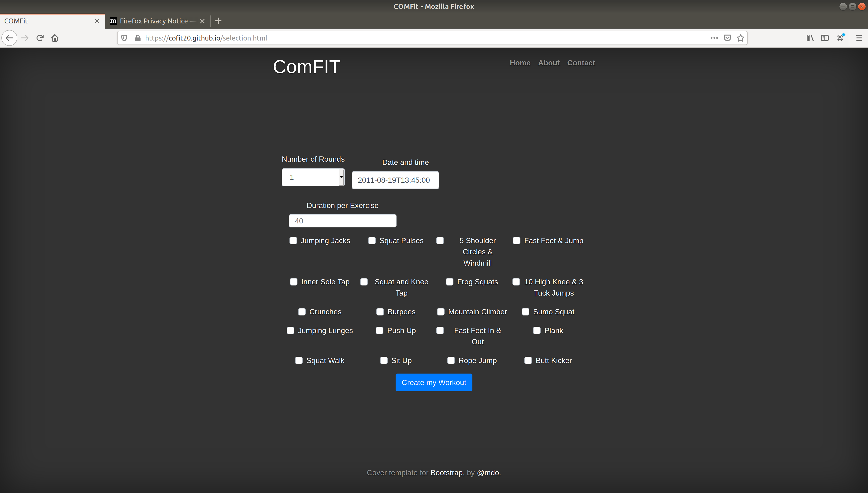Open page actions three-dots menu in address bar
Image resolution: width=868 pixels, height=493 pixels.
[714, 38]
